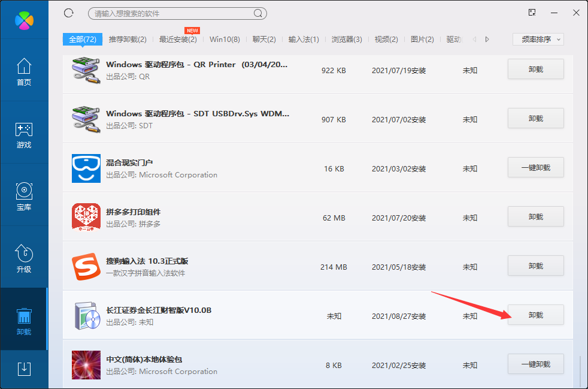The width and height of the screenshot is (588, 389).
Task: Click the 搜狗输入法 app icon
Action: (x=86, y=267)
